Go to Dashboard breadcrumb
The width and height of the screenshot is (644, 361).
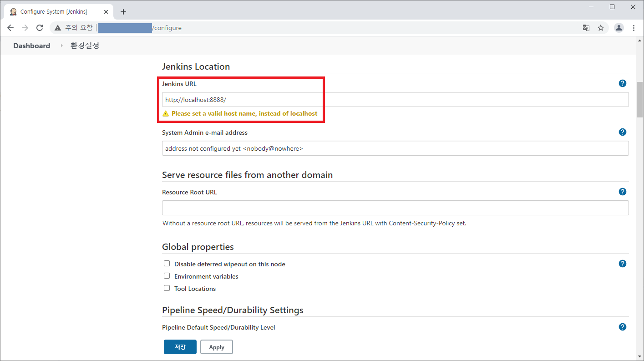[32, 46]
